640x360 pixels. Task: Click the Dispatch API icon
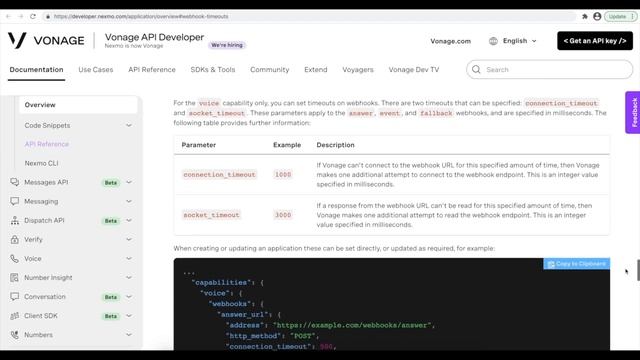[x=15, y=220]
